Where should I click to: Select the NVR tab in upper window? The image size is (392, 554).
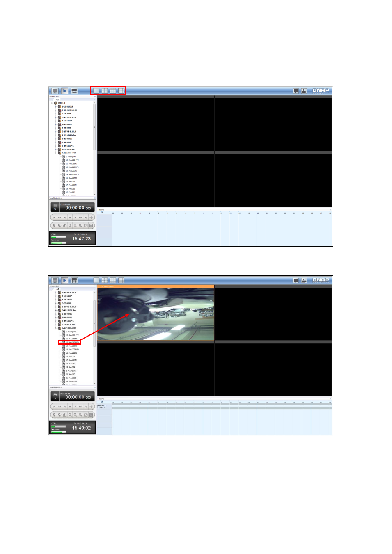click(57, 100)
